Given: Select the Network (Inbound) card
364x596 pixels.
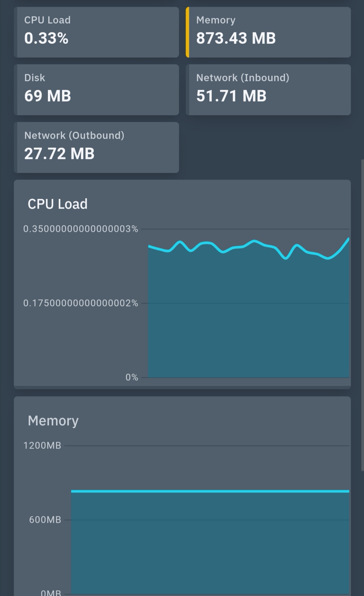Looking at the screenshot, I should 268,89.
